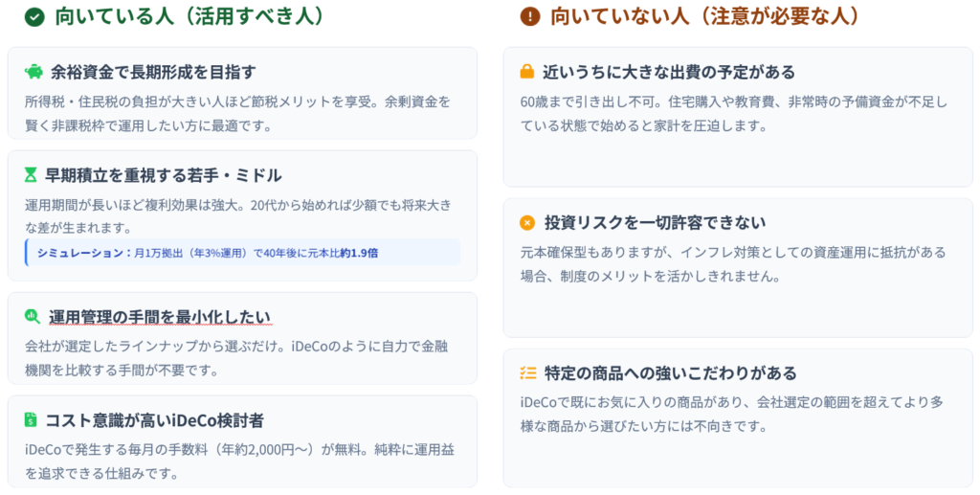Viewport: 980px width, 495px height.
Task: Click the title 早期積立を重視する若手・ミドル
Action: tap(166, 175)
